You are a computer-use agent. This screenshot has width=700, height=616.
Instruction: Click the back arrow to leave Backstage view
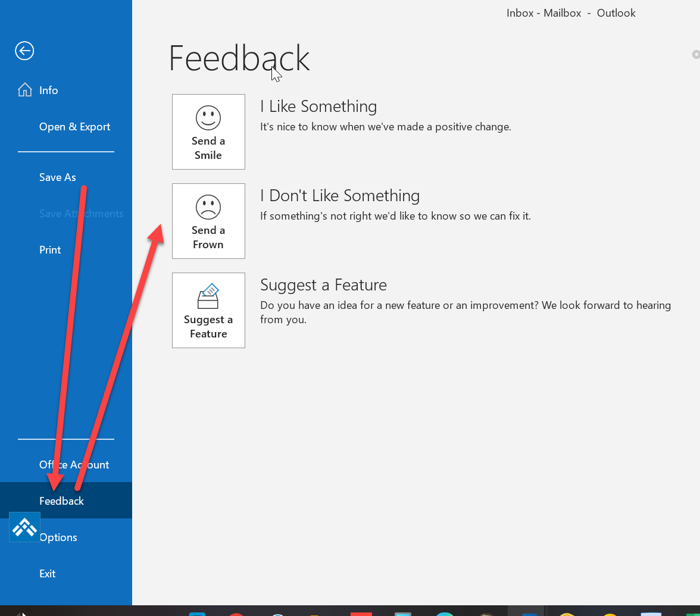click(24, 51)
